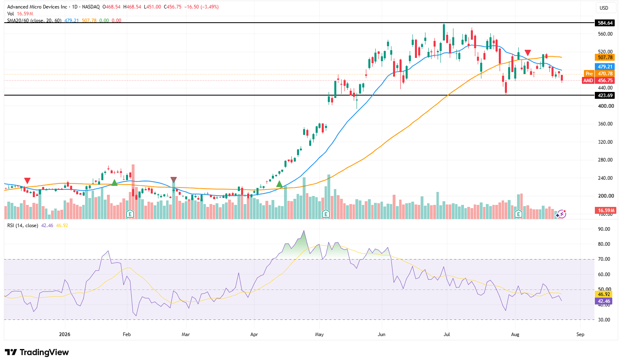Click the red AMD 456.75 price label
The width and height of the screenshot is (622, 364).
598,81
